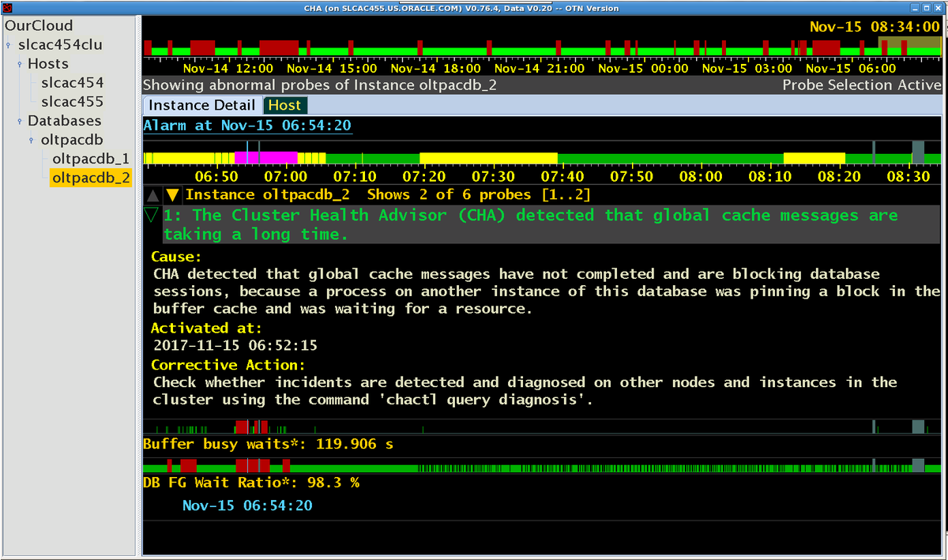The width and height of the screenshot is (948, 560).
Task: Select instance oltpacdb_2
Action: coord(91,178)
